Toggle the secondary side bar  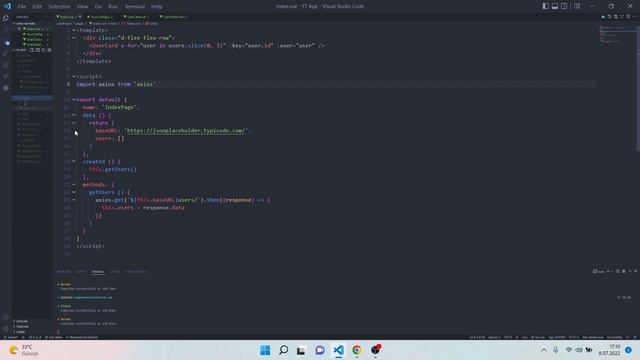[x=564, y=6]
